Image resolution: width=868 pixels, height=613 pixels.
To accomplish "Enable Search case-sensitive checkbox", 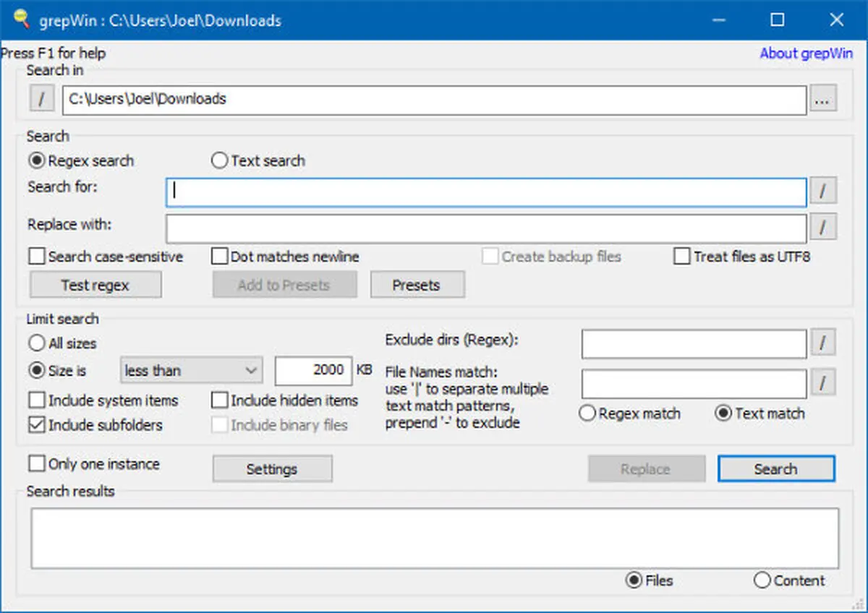I will [x=106, y=257].
